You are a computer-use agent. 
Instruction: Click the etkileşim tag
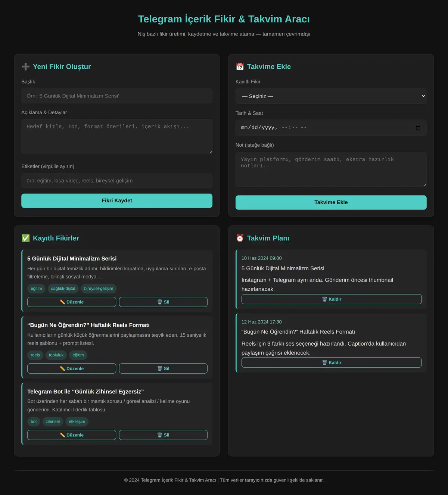77,421
